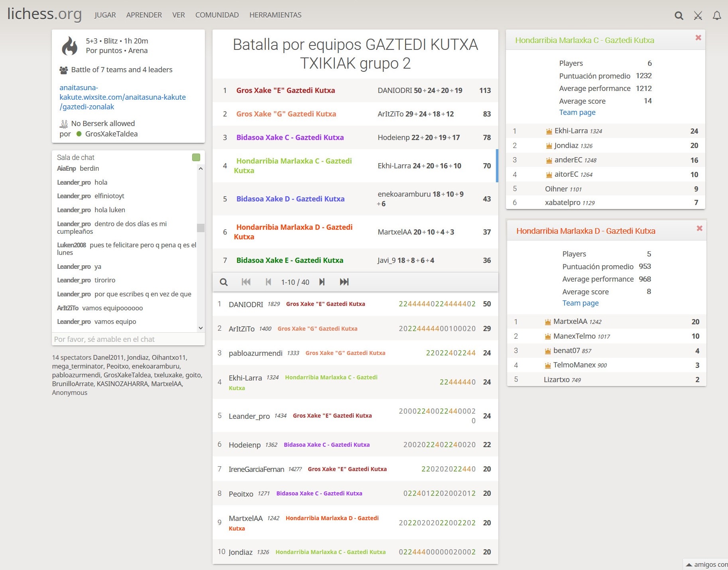Click the crossed swords challenges icon

(x=698, y=16)
